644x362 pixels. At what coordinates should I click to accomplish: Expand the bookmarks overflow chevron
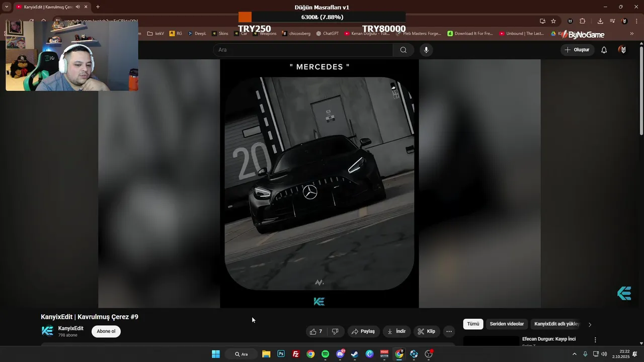(x=632, y=34)
